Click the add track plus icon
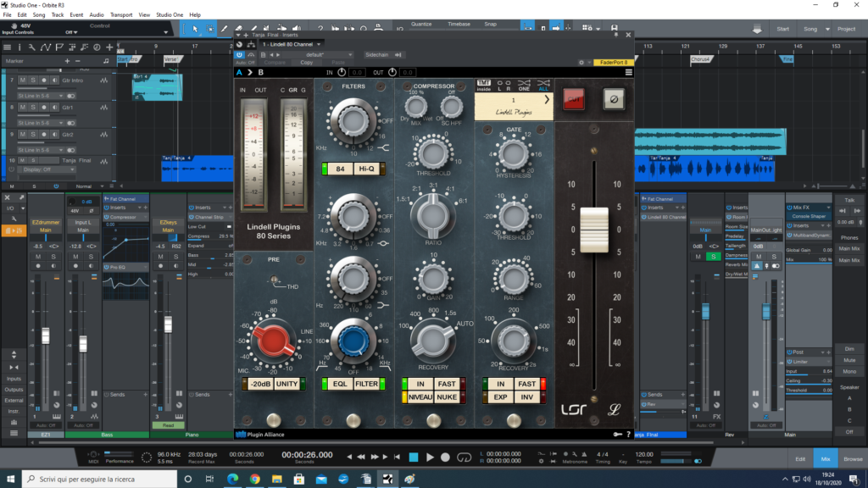The width and height of the screenshot is (868, 488). click(108, 47)
